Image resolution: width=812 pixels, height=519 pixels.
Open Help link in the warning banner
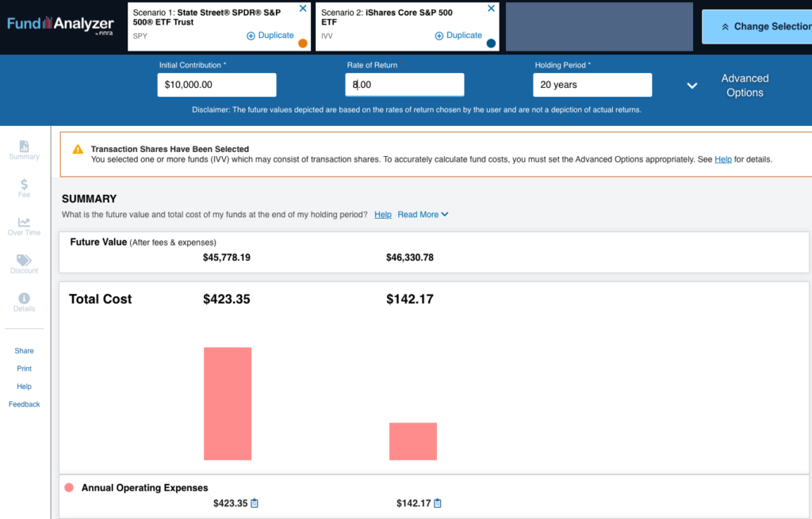point(722,159)
